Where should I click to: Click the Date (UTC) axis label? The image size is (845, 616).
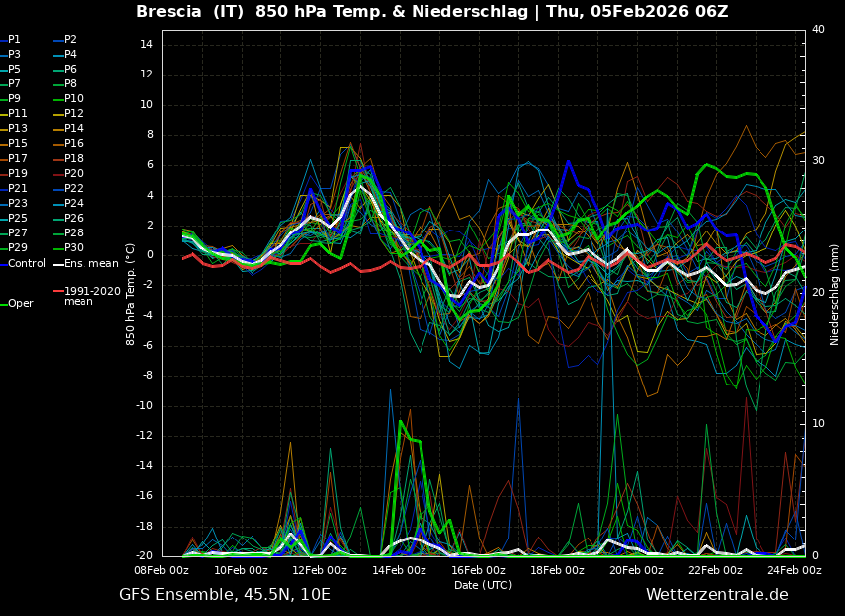[483, 585]
